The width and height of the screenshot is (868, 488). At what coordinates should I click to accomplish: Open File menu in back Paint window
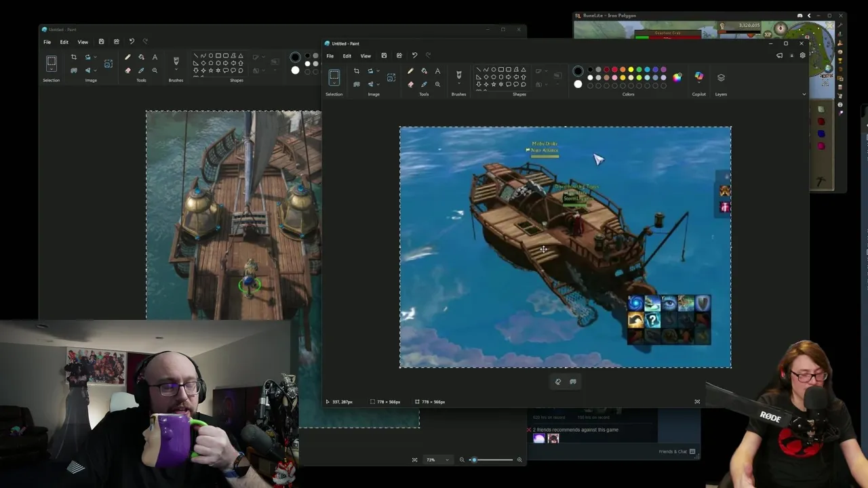point(47,42)
